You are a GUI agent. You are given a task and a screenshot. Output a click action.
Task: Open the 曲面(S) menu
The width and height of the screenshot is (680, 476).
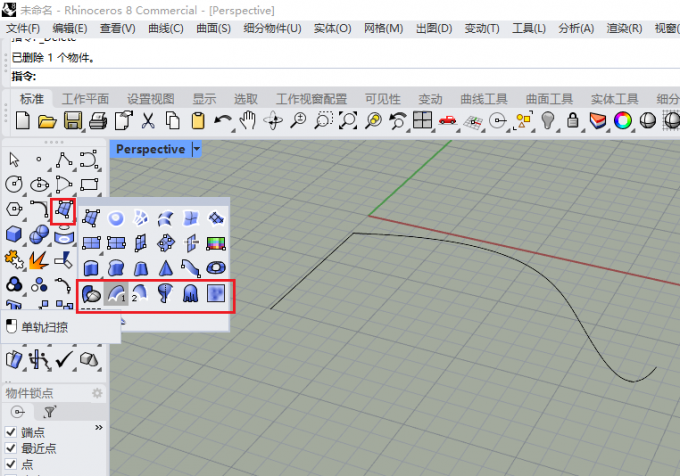pos(213,29)
